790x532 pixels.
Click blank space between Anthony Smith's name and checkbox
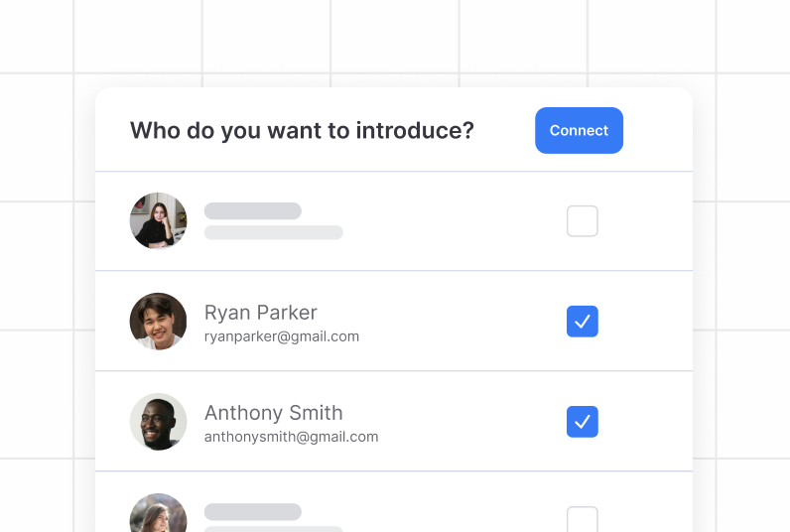(x=466, y=422)
